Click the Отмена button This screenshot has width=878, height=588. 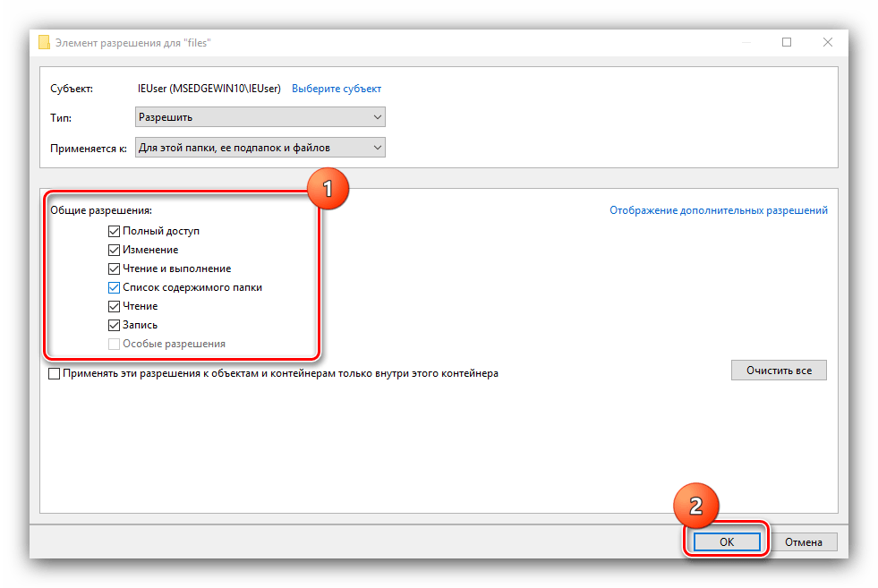coord(804,541)
